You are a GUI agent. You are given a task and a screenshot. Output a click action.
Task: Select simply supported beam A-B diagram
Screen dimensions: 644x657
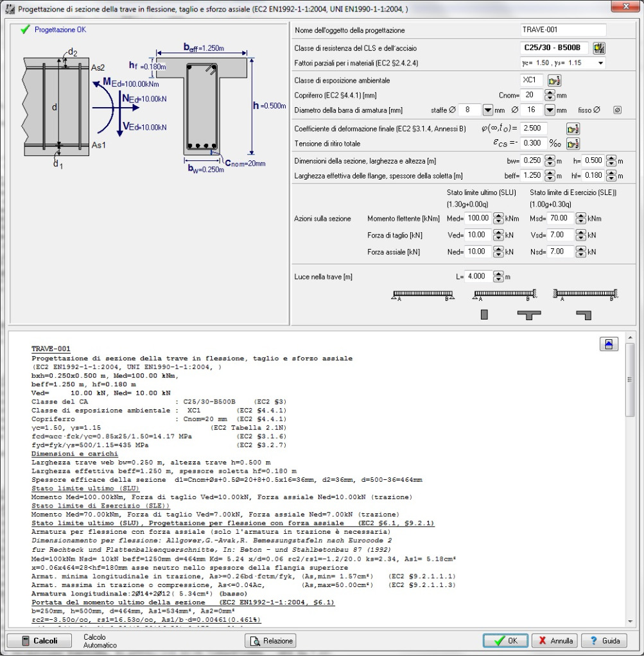[x=422, y=295]
